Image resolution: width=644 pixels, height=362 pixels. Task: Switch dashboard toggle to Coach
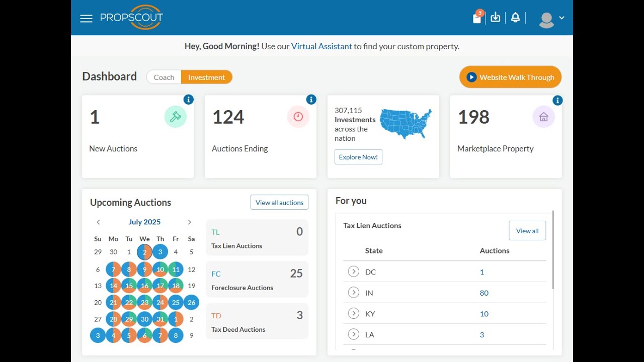(164, 77)
